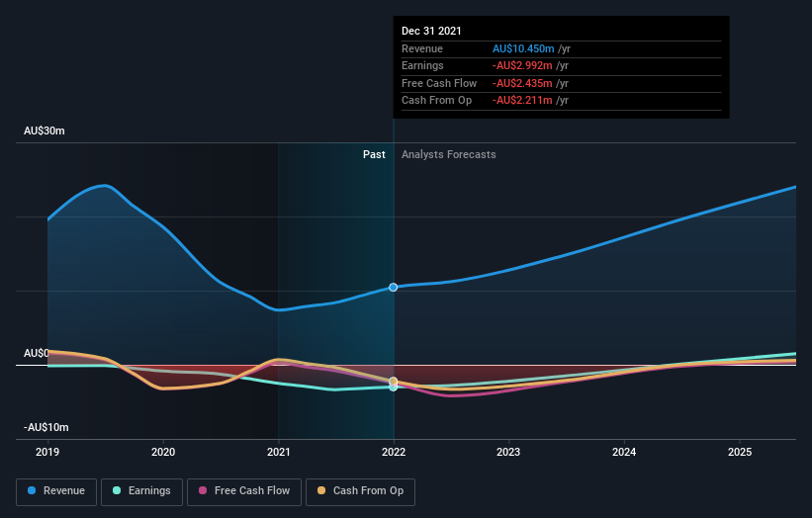Click the -AU$2.435m free cash flow value
812x518 pixels.
522,83
